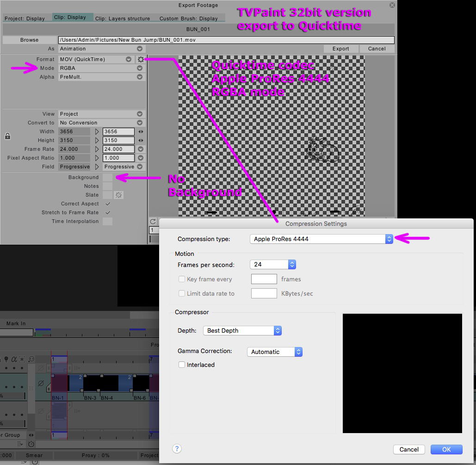
Task: Click the alpha preserve transparency icon
Action: pos(14,360)
